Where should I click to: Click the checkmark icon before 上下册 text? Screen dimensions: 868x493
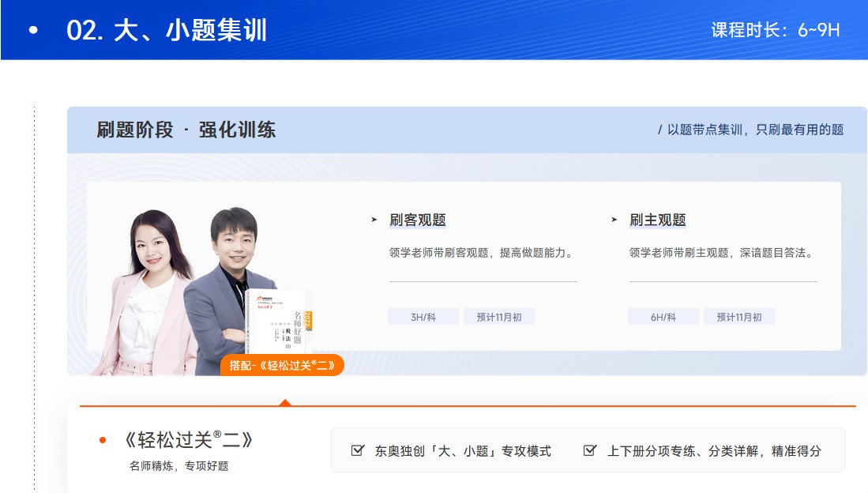point(588,449)
